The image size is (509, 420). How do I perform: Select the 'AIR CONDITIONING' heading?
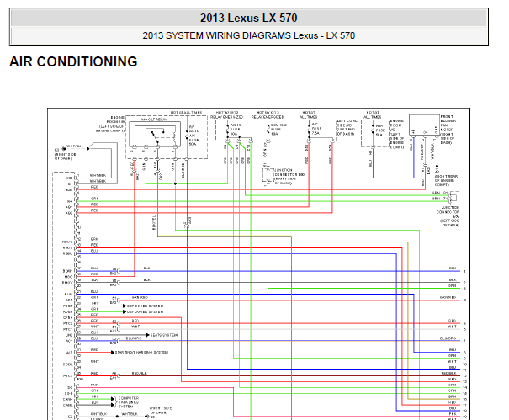point(73,61)
